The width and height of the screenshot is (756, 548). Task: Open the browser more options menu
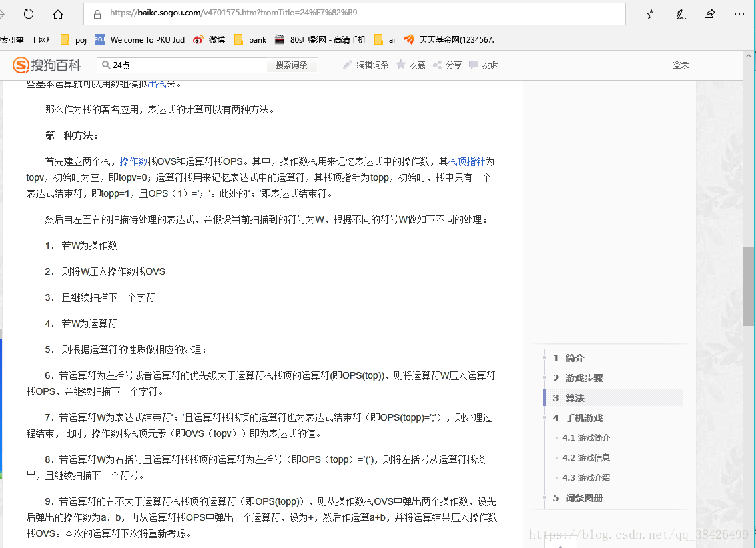[x=739, y=14]
